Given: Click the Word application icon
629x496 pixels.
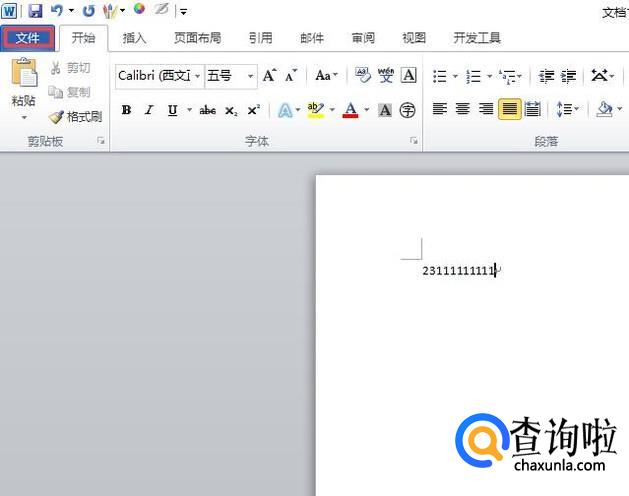Looking at the screenshot, I should [x=9, y=10].
